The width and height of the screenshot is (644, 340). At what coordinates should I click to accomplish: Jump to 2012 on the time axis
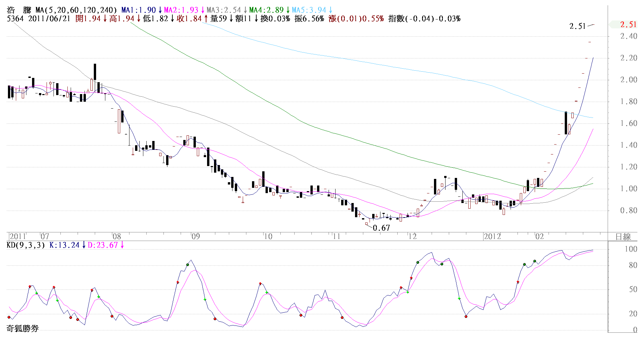coord(492,237)
